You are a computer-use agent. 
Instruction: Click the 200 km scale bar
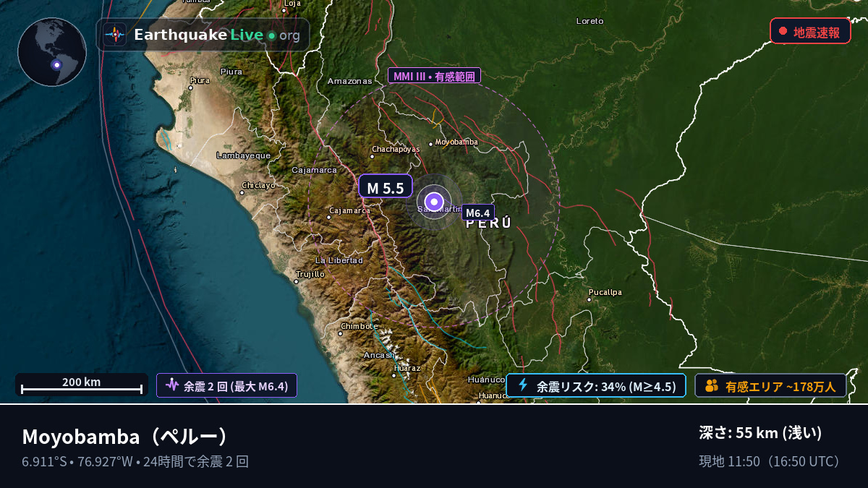point(82,385)
